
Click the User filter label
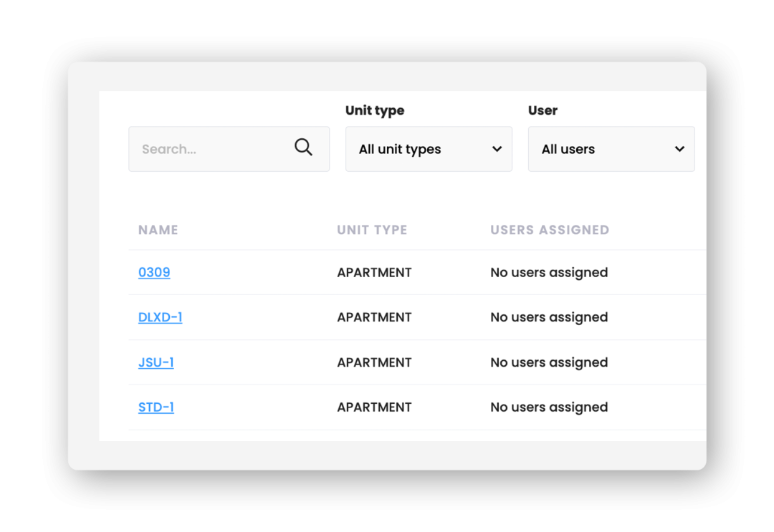tap(543, 110)
